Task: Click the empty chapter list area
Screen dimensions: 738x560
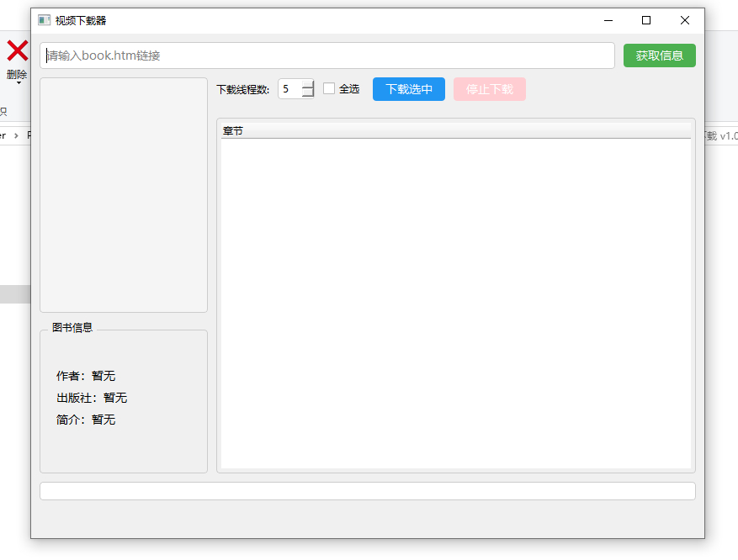Action: tap(455, 304)
